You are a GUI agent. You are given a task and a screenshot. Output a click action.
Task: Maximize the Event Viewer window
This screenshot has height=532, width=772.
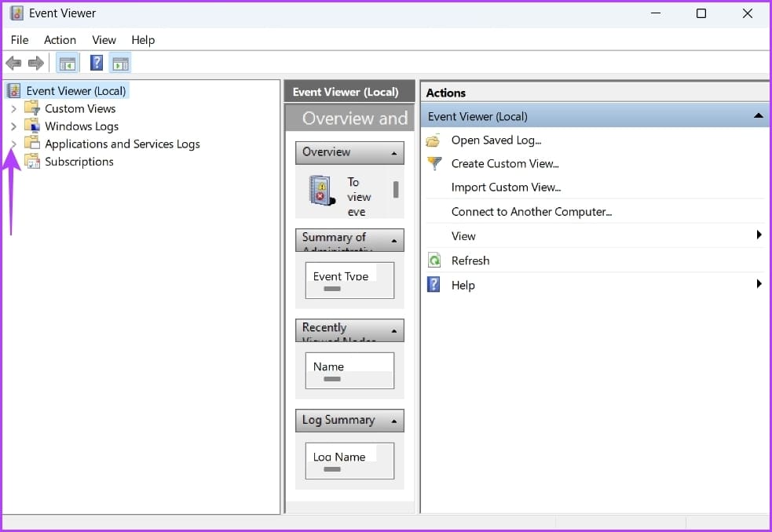coord(701,13)
